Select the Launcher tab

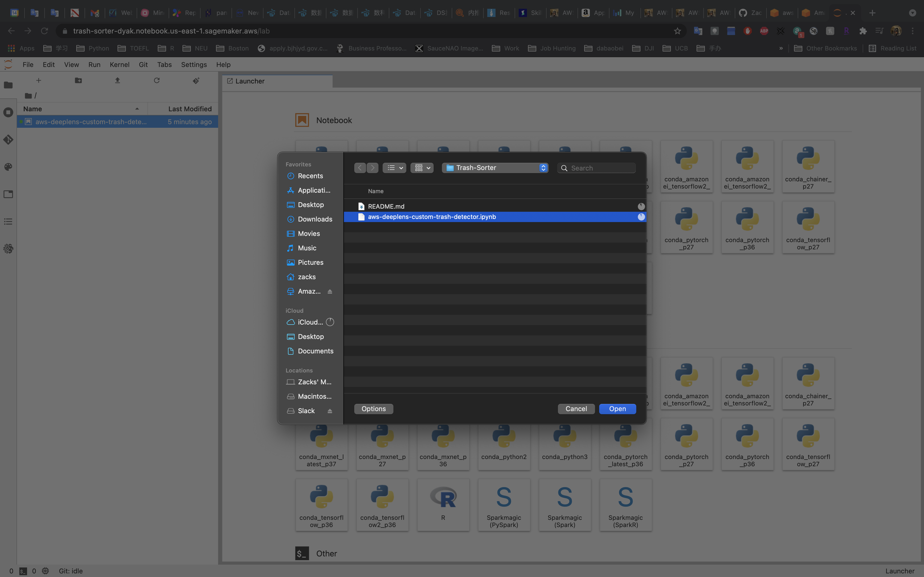[x=250, y=81]
